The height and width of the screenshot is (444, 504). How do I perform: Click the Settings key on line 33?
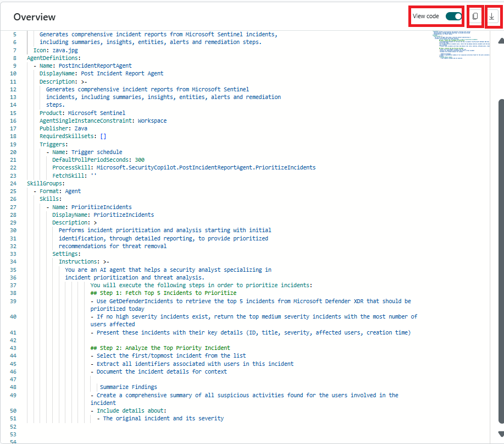click(x=67, y=254)
